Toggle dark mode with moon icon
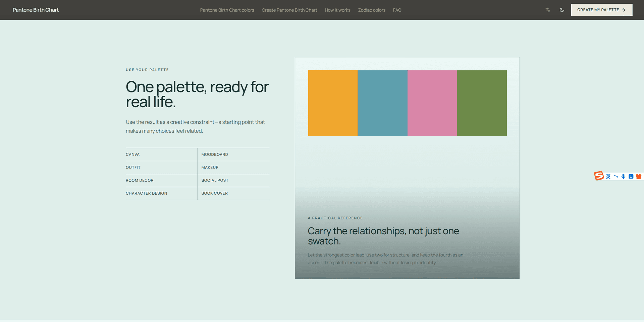Image resolution: width=644 pixels, height=322 pixels. tap(562, 10)
